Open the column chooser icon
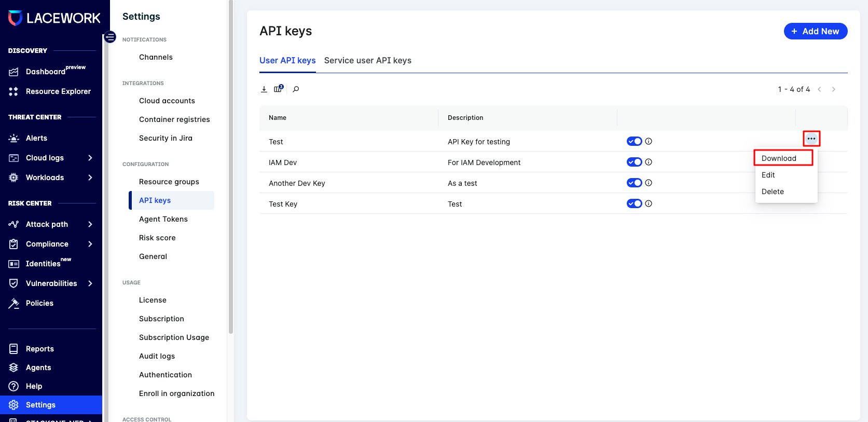The image size is (868, 422). [x=279, y=89]
